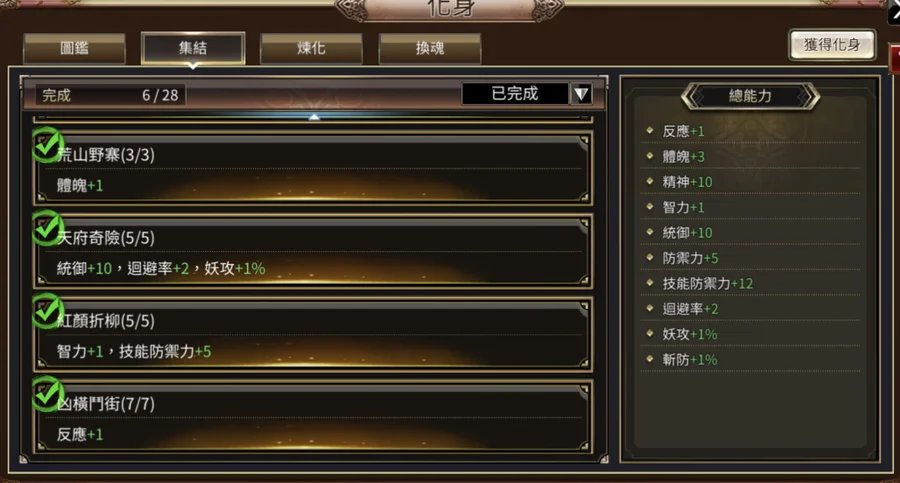Viewport: 900px width, 483px height.
Task: Select the 荒山野寨(3/3) collection row
Action: [313, 168]
